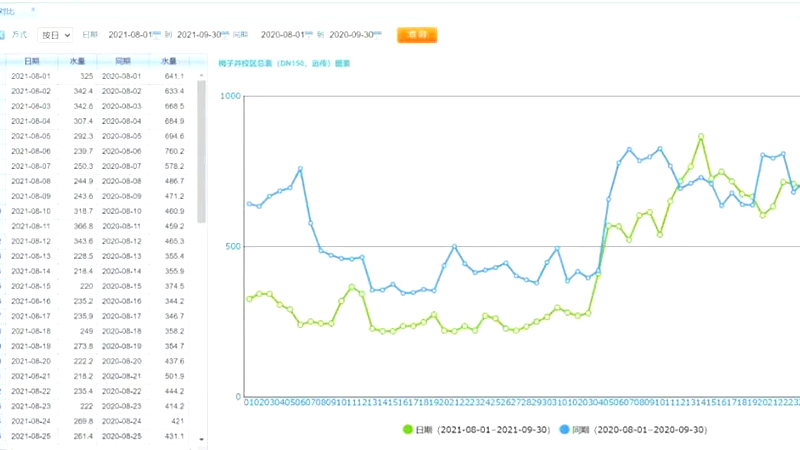This screenshot has width=800, height=450.
Task: Click water value 273.8 in table
Action: tap(83, 346)
